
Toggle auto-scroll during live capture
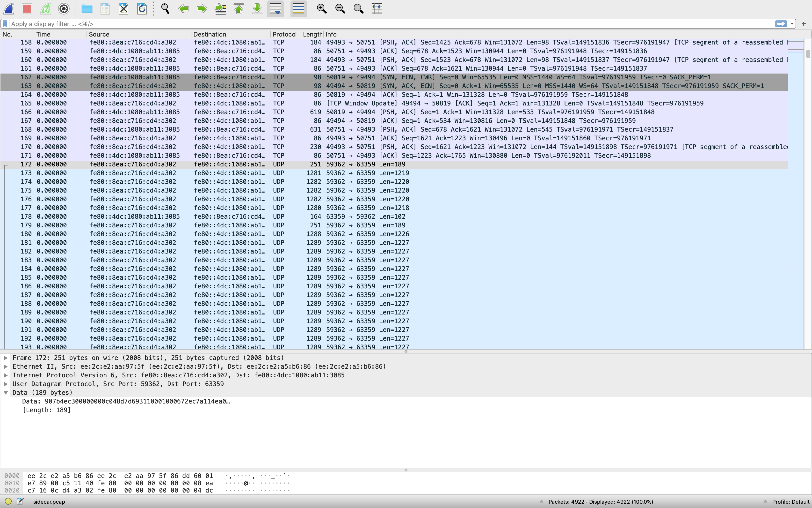pyautogui.click(x=275, y=9)
